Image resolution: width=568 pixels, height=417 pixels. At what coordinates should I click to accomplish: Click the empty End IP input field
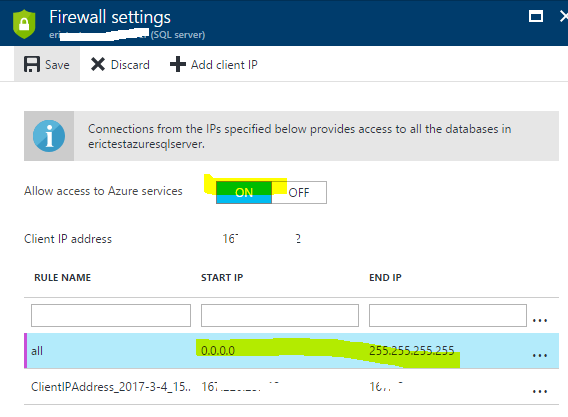coord(448,315)
